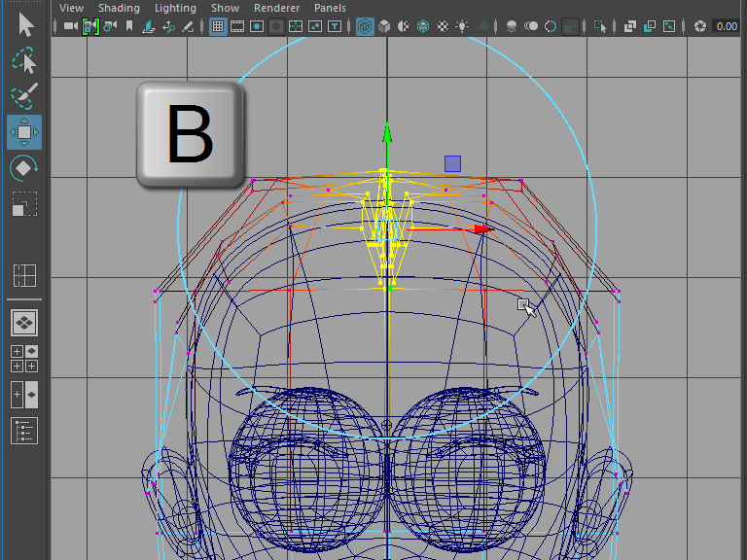747x560 pixels.
Task: Choose the Paint Selection tool
Action: tap(24, 95)
